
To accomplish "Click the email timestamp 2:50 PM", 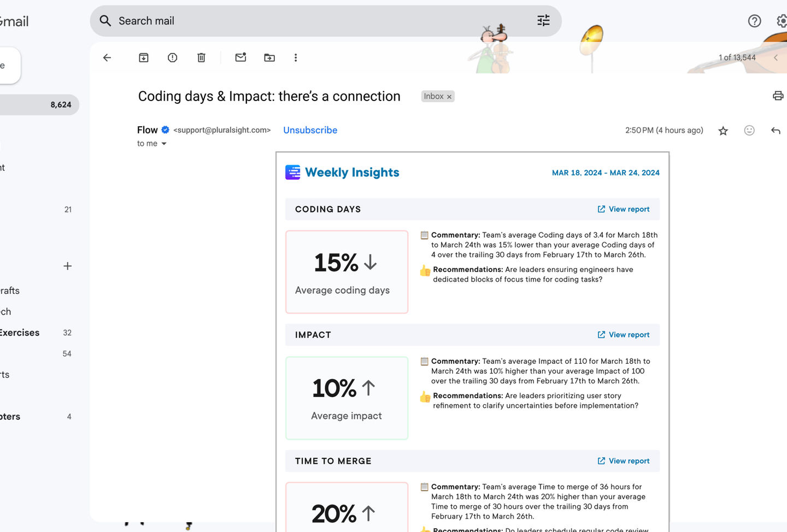I will pyautogui.click(x=664, y=130).
